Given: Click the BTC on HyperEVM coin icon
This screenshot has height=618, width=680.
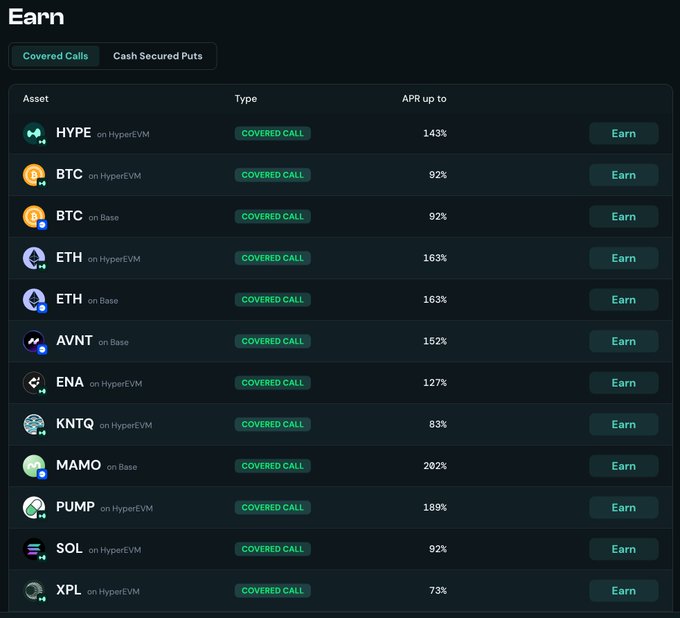Looking at the screenshot, I should point(34,175).
